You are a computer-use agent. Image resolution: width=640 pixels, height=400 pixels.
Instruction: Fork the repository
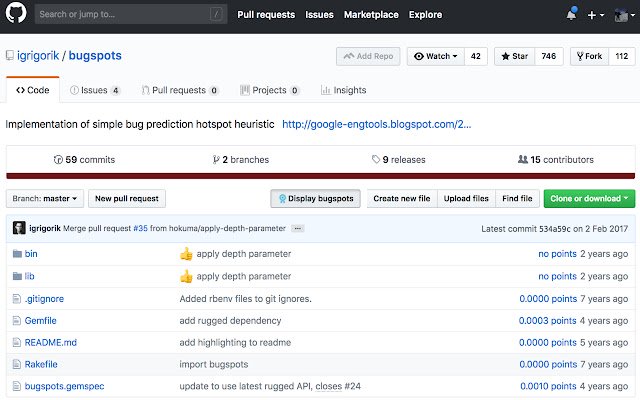click(x=589, y=56)
